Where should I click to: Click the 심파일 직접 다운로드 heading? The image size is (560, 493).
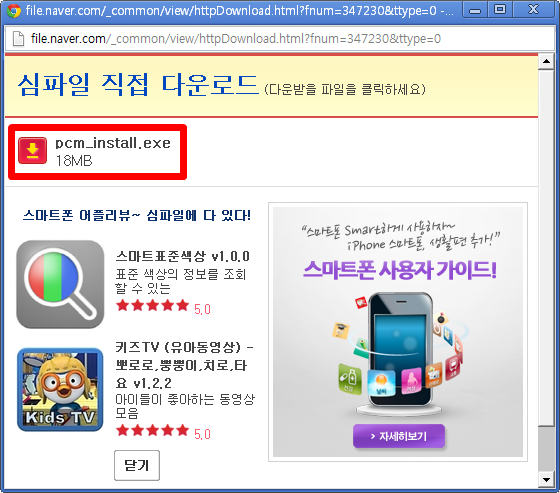pyautogui.click(x=138, y=85)
